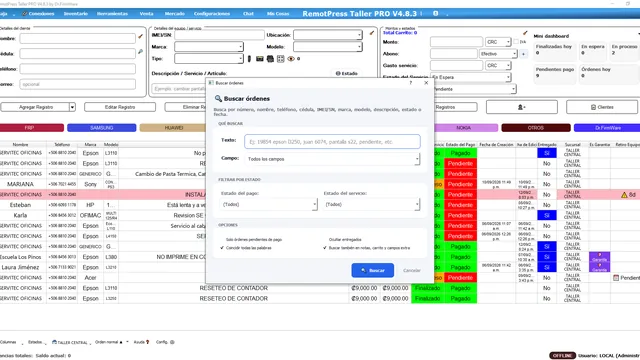640x360 pixels.
Task: Click the pattern grid icon beside Tipo
Action: coord(280,59)
